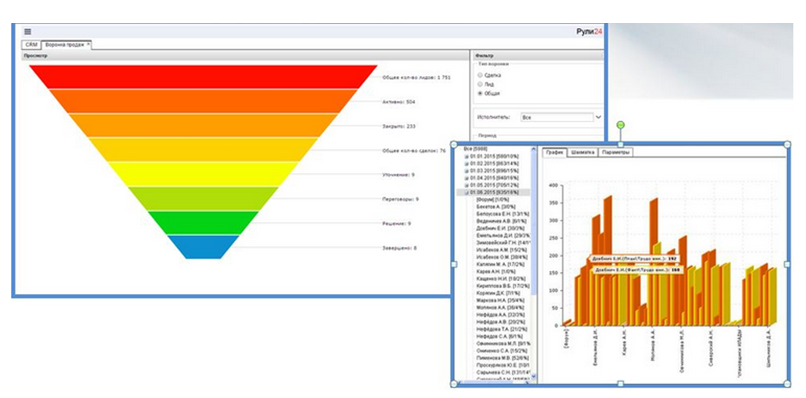Close the Воронка продаж tab
This screenshot has width=806, height=398.
coord(88,44)
